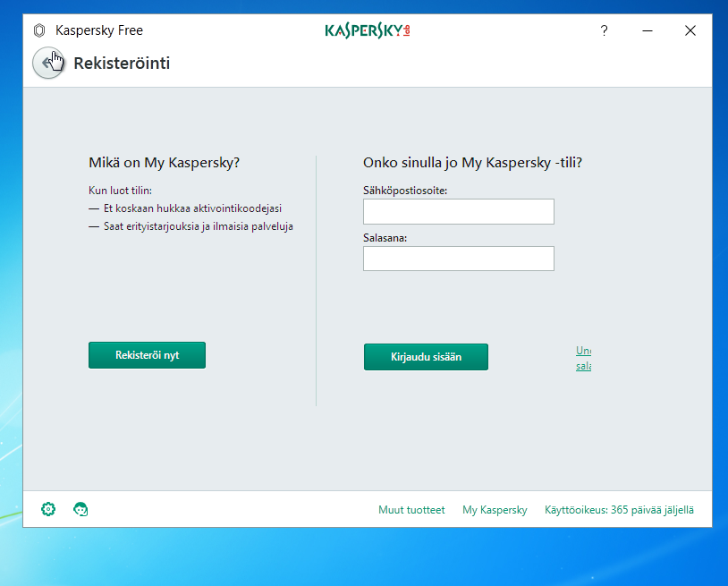The image size is (728, 586).
Task: Click the Salasana: label
Action: (385, 238)
